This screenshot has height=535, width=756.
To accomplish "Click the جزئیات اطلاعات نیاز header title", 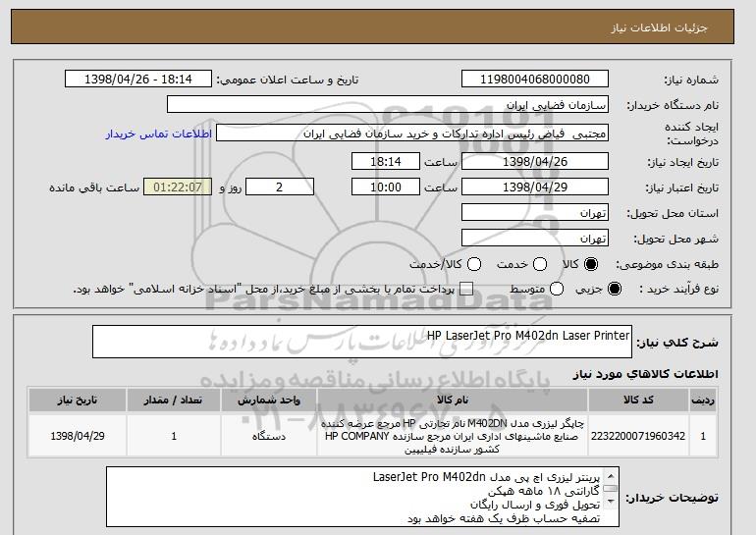I will click(659, 27).
